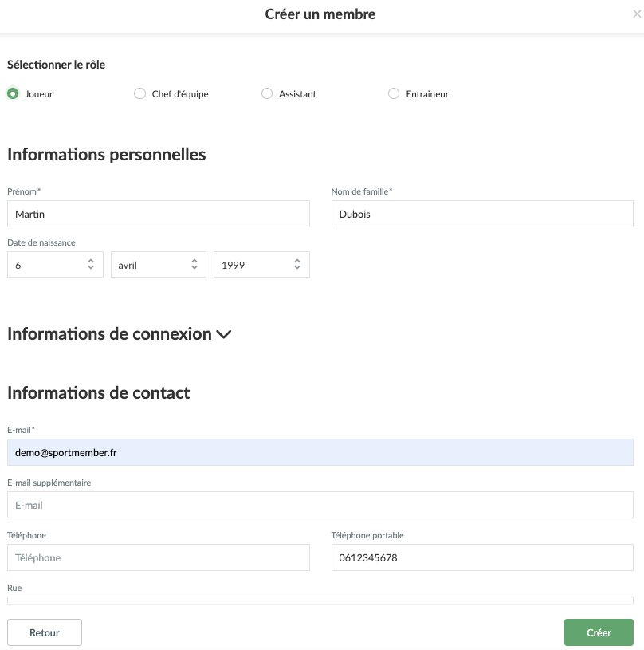Viewport: 644px width, 650px height.
Task: Select the Chef d'équipe role
Action: click(139, 93)
